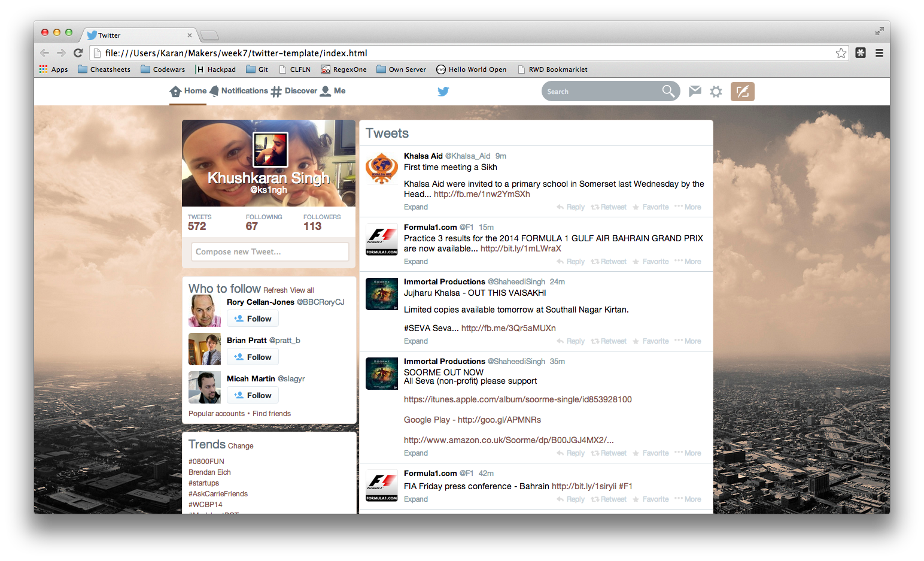
Task: Favorite the Khalsa Aid tweet
Action: 651,207
